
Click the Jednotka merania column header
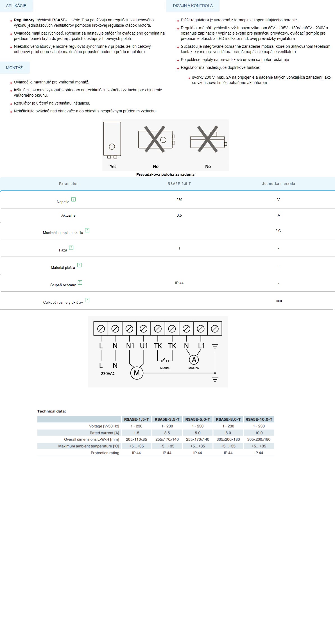coord(279,184)
